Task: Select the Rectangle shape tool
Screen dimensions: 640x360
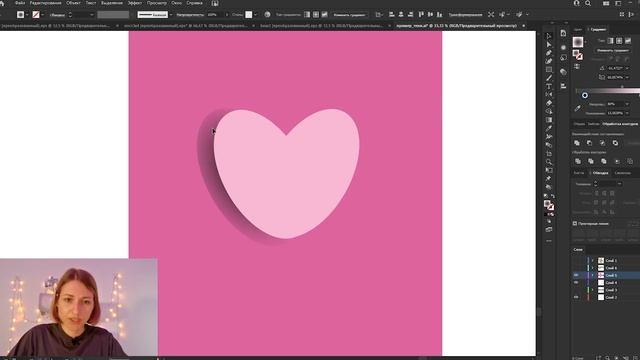Action: pos(549,69)
